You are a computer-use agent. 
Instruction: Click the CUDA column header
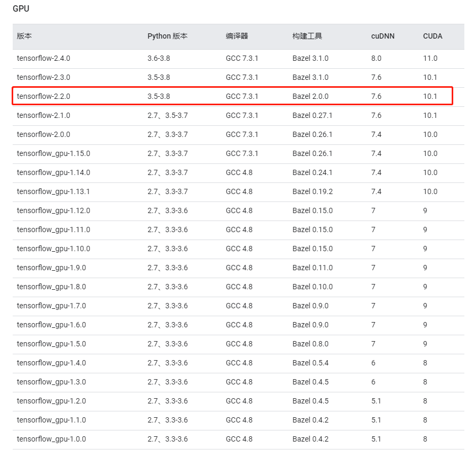coord(432,36)
